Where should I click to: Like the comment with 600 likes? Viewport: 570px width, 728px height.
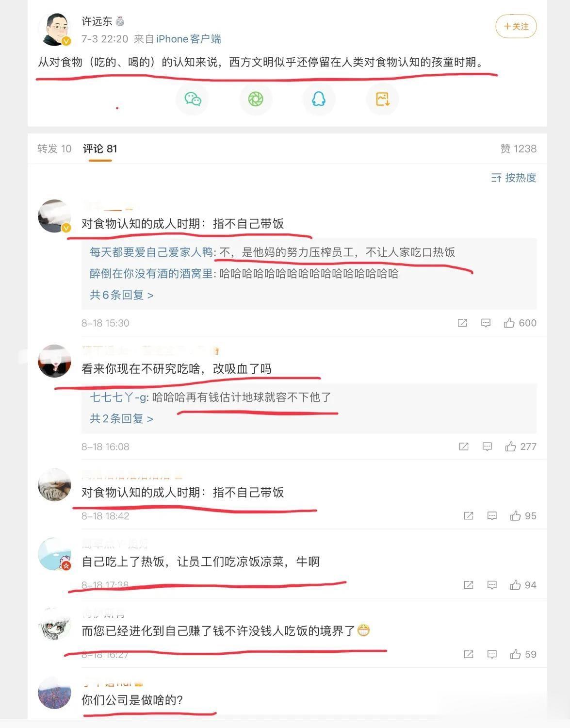[520, 323]
